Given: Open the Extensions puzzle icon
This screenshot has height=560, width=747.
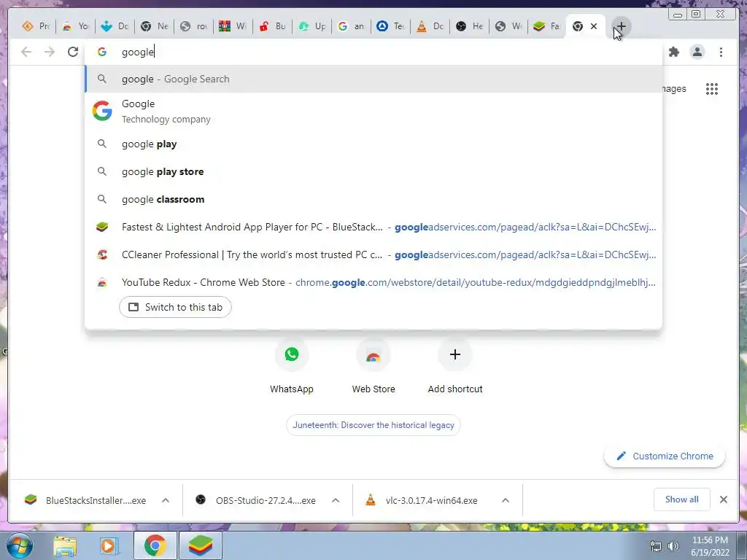Looking at the screenshot, I should click(x=673, y=52).
